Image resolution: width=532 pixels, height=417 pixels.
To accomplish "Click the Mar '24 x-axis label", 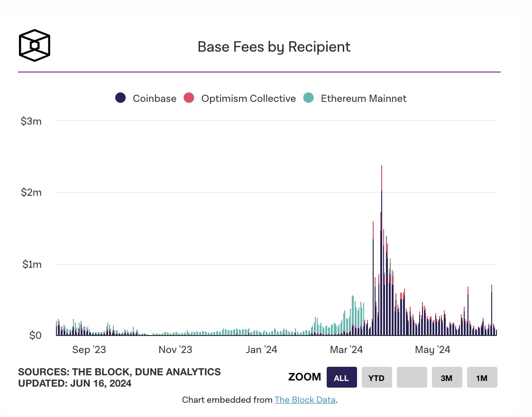I will coord(347,350).
